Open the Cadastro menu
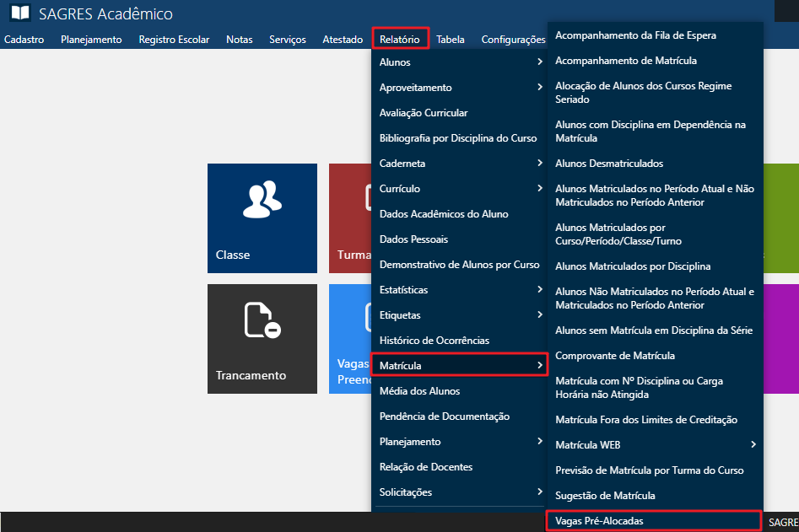Screen dimensions: 799x532 coord(24,39)
